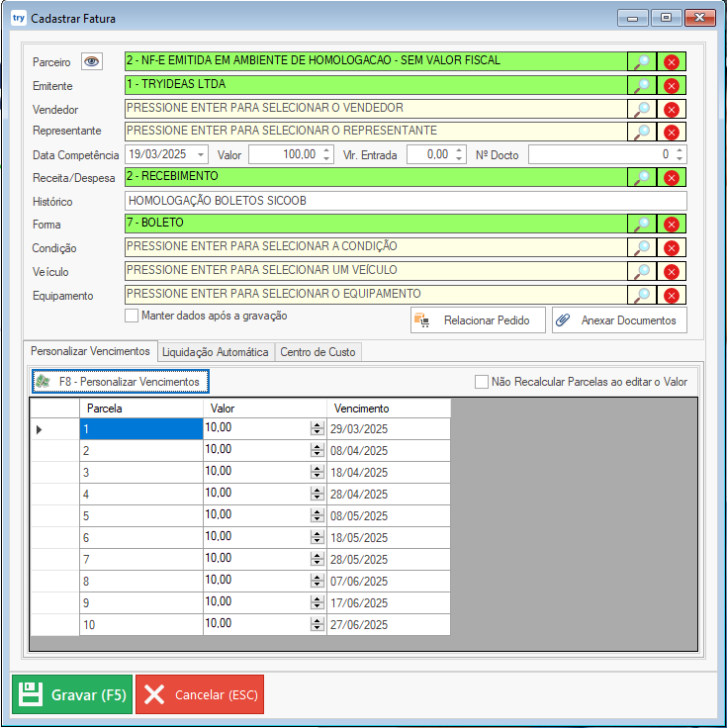Click the Vendedor selection field
Image resolution: width=727 pixels, height=728 pixels.
tap(376, 109)
